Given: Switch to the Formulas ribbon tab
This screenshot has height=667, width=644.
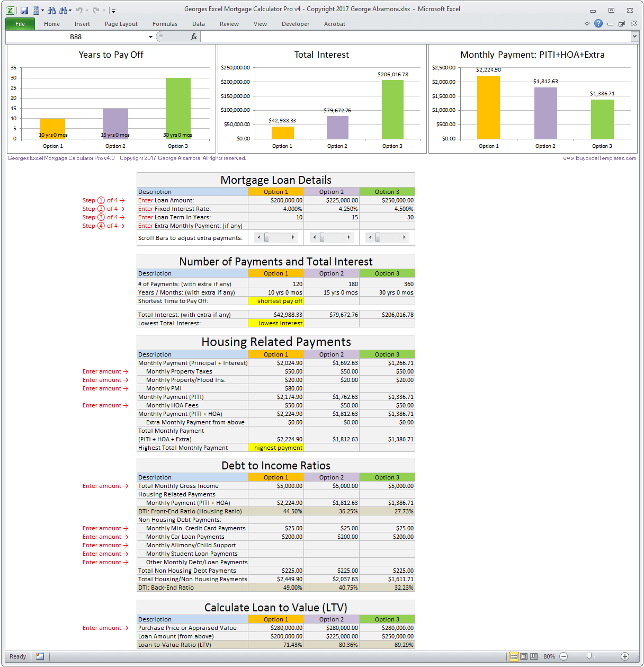Looking at the screenshot, I should click(x=164, y=23).
